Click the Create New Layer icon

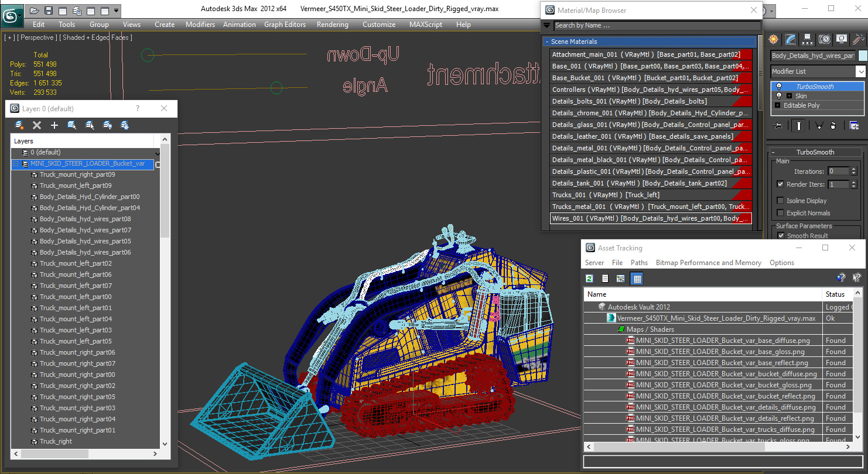[x=19, y=125]
